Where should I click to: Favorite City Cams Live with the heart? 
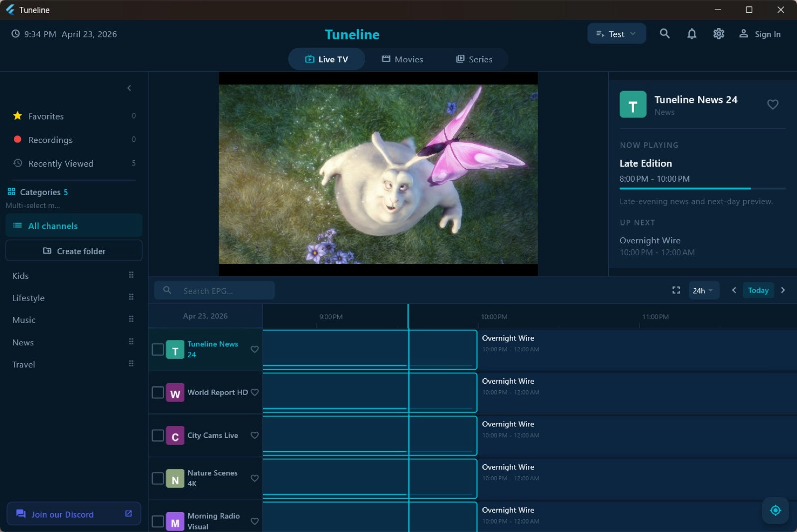tap(255, 435)
